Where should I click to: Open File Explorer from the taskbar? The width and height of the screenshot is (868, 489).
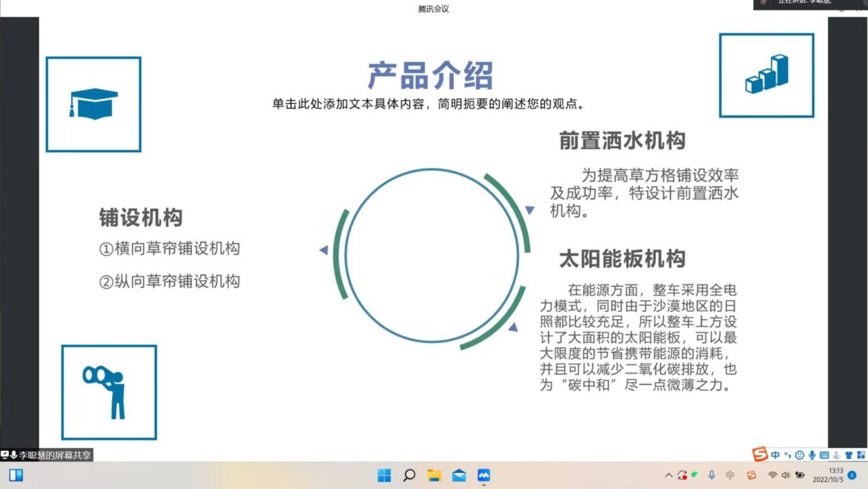coord(434,475)
